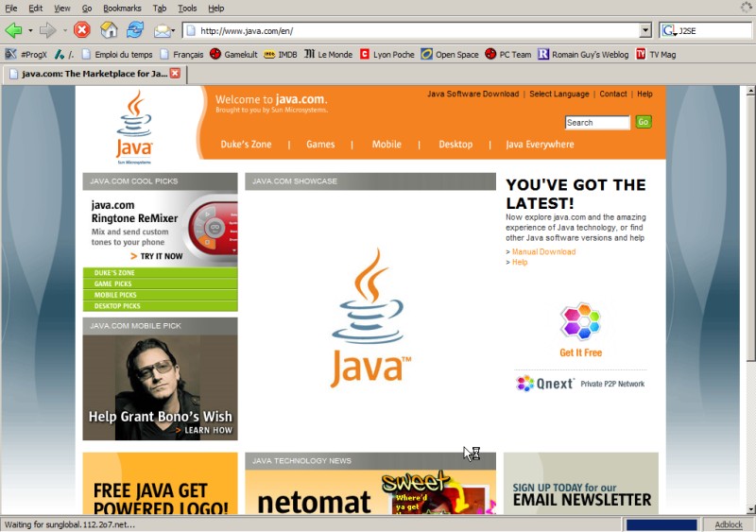Open the Tab menu
Viewport: 756px width, 532px height.
(x=160, y=9)
